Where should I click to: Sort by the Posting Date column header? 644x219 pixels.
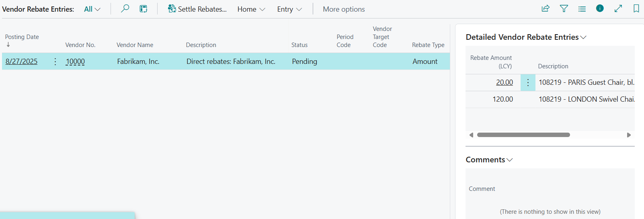coord(22,37)
